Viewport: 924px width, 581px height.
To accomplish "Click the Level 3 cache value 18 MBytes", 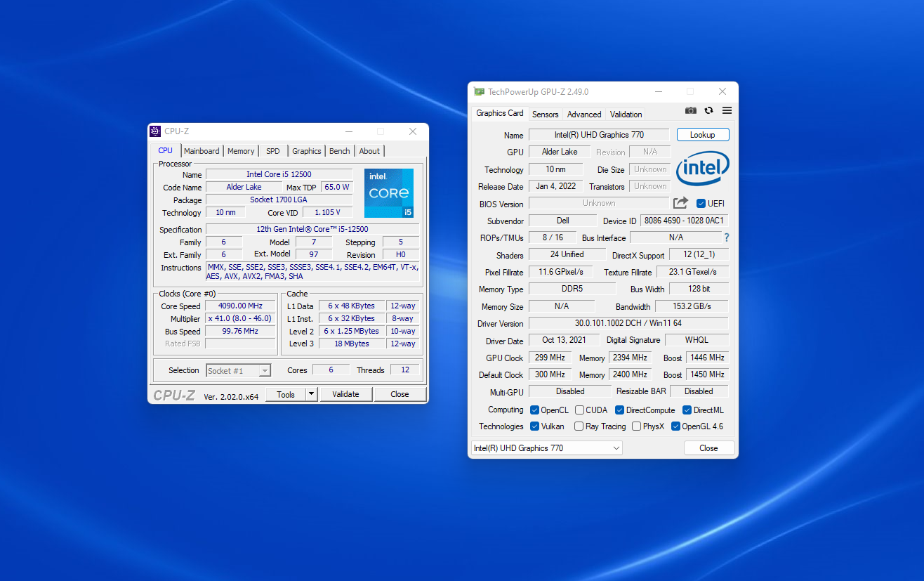I will 352,344.
